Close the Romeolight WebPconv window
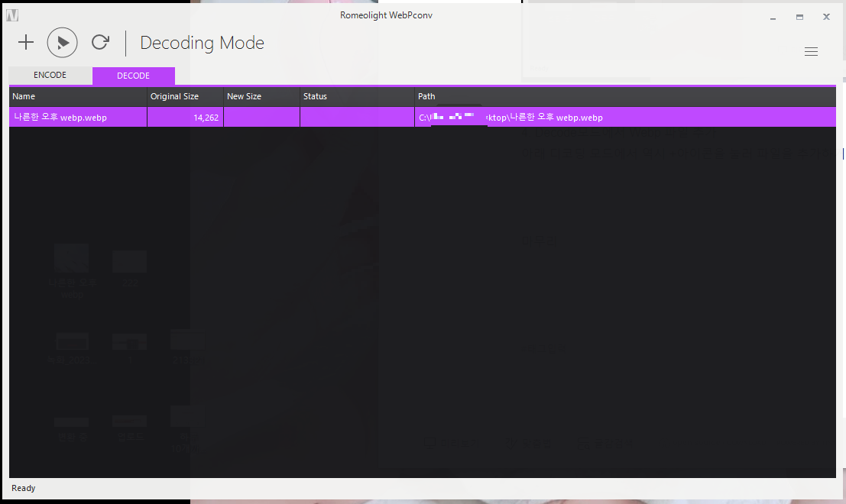Viewport: 846px width, 504px height. (826, 17)
